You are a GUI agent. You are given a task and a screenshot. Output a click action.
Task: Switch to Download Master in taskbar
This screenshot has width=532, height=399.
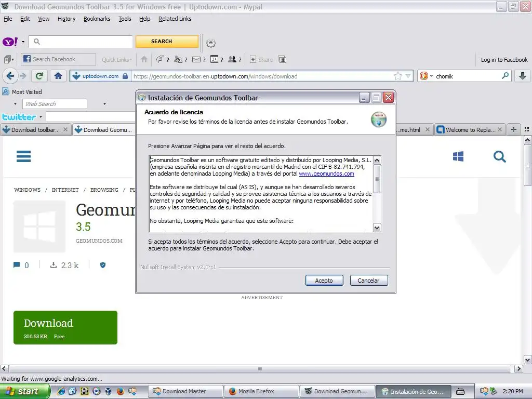click(x=186, y=392)
